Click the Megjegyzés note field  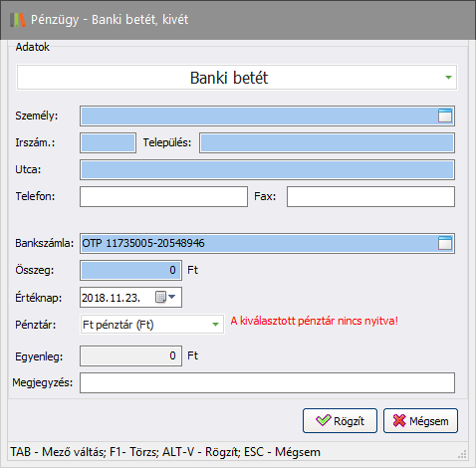267,382
